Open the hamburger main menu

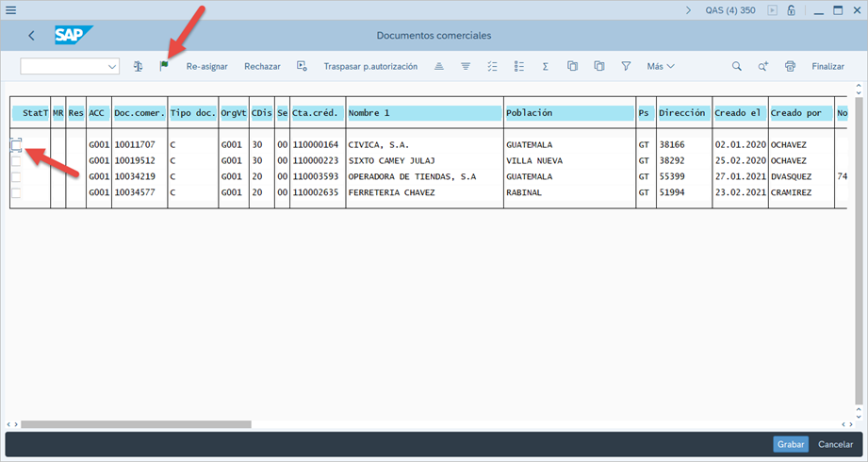(11, 10)
